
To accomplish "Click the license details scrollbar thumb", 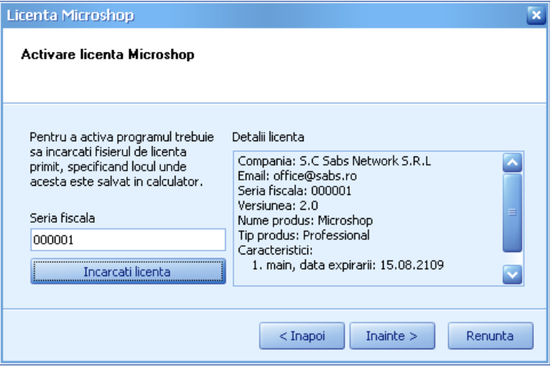I will click(512, 213).
